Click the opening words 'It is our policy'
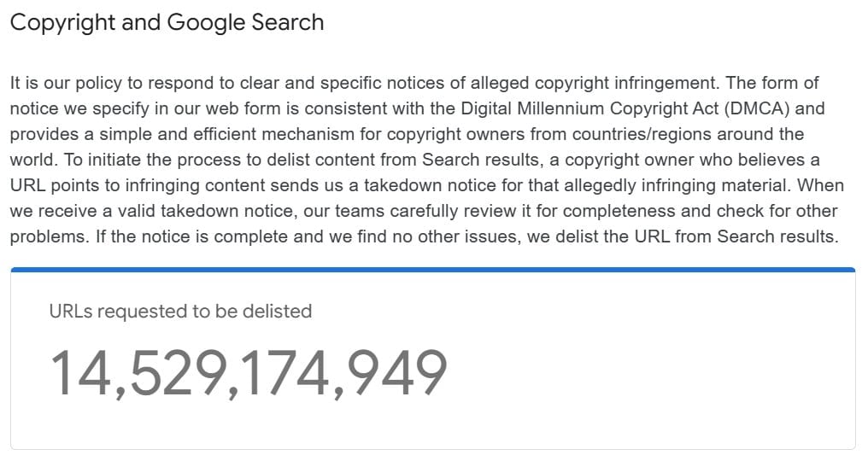The image size is (868, 461). click(x=66, y=83)
